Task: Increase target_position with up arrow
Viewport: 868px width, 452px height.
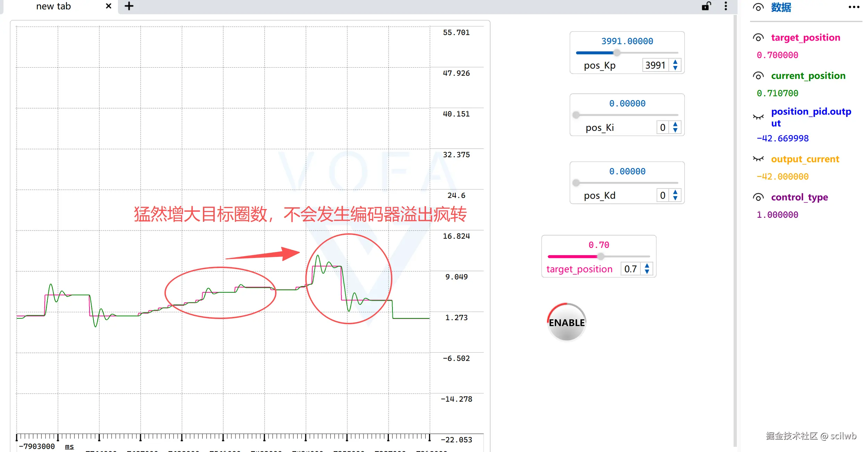Action: pos(647,266)
